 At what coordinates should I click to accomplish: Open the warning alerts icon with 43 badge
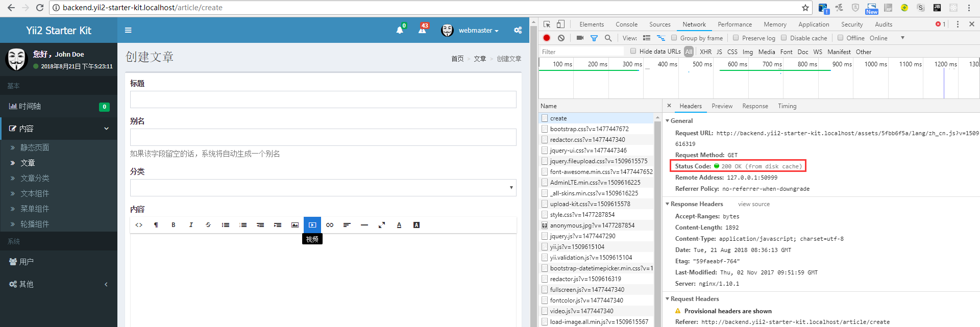click(422, 30)
